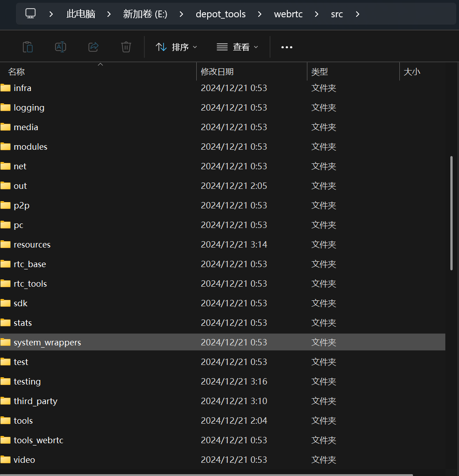Expand the chevron after depot_tools
Screen dimensions: 459x476
[x=260, y=14]
